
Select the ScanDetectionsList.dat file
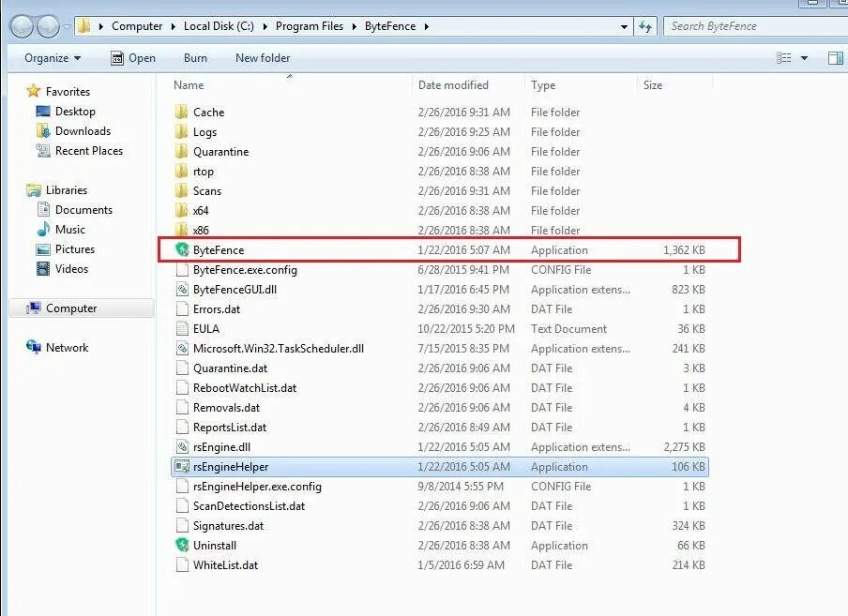coord(440,505)
